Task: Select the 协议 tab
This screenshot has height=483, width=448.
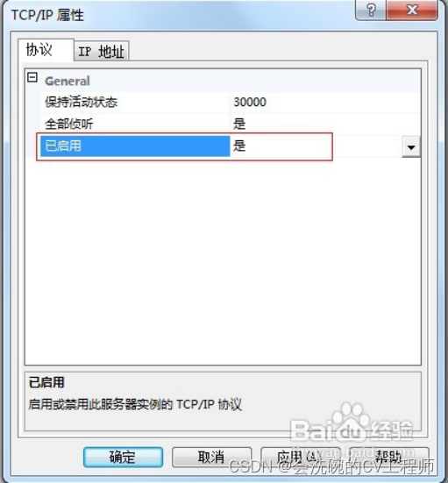Action: 46,50
